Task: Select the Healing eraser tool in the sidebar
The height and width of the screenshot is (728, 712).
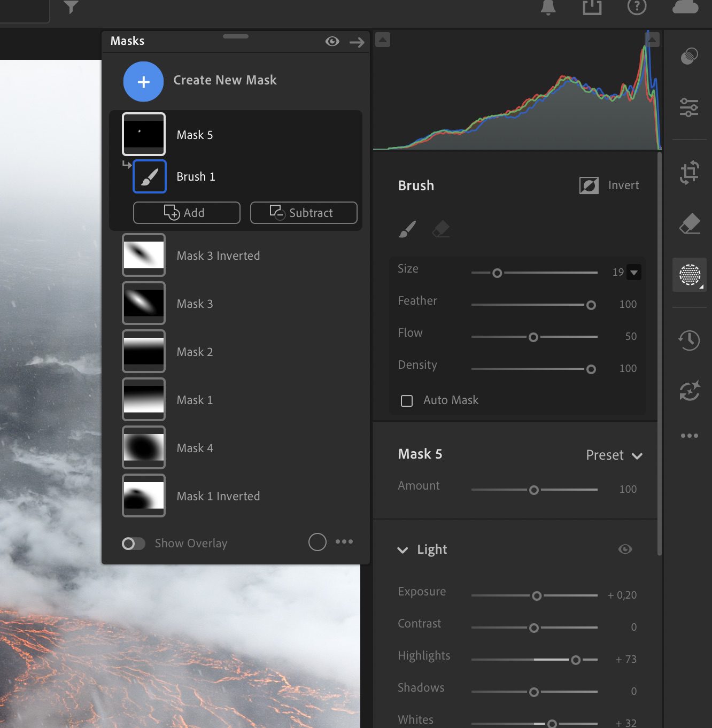Action: click(690, 224)
